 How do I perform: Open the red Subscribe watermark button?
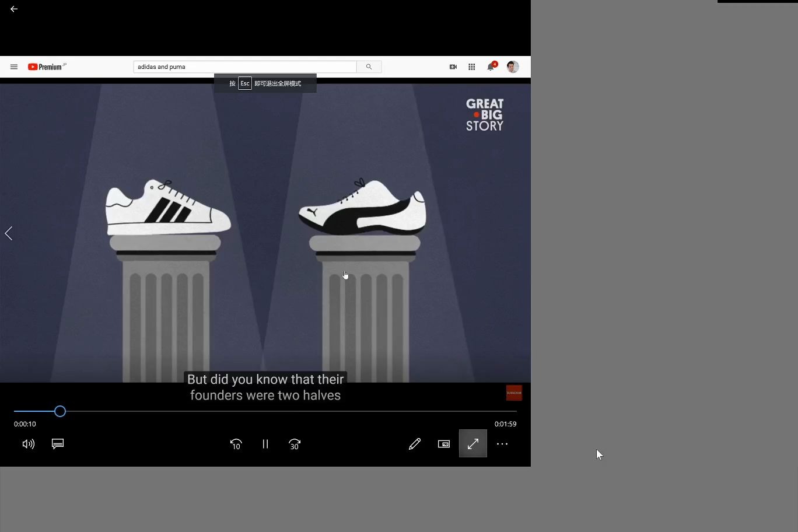(514, 393)
